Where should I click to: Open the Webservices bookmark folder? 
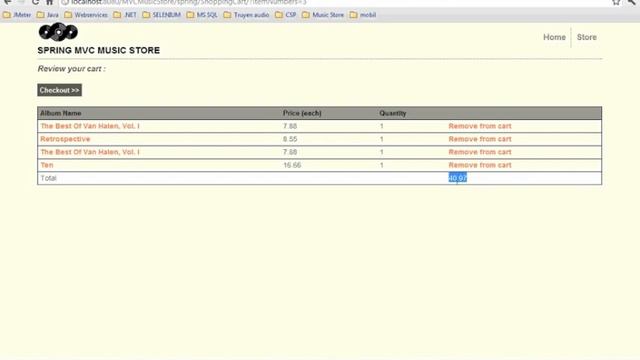(x=86, y=15)
